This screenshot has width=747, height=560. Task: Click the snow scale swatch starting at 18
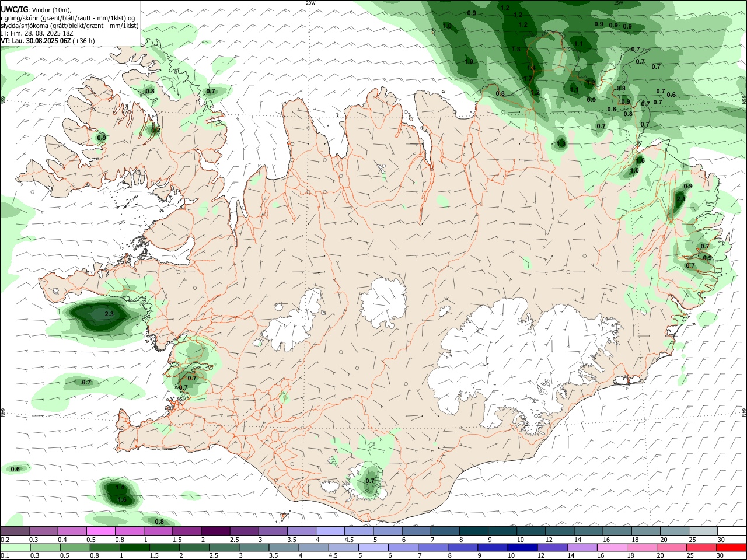646,531
